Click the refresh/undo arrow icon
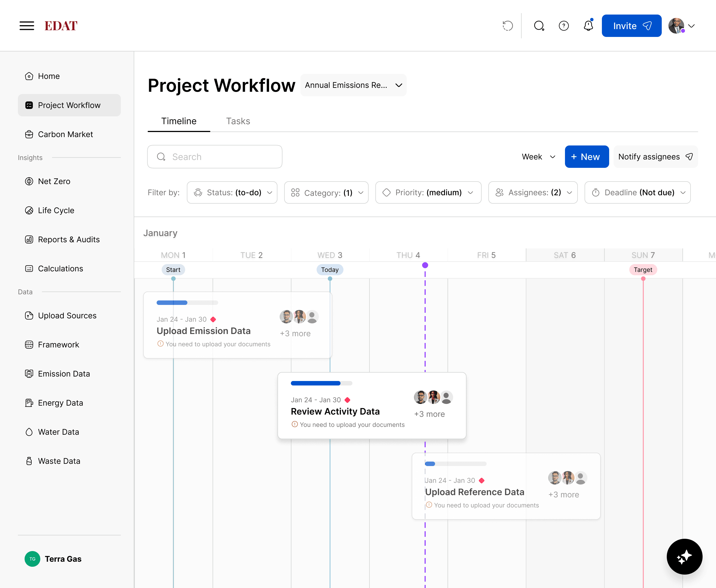Image resolution: width=716 pixels, height=588 pixels. tap(507, 26)
